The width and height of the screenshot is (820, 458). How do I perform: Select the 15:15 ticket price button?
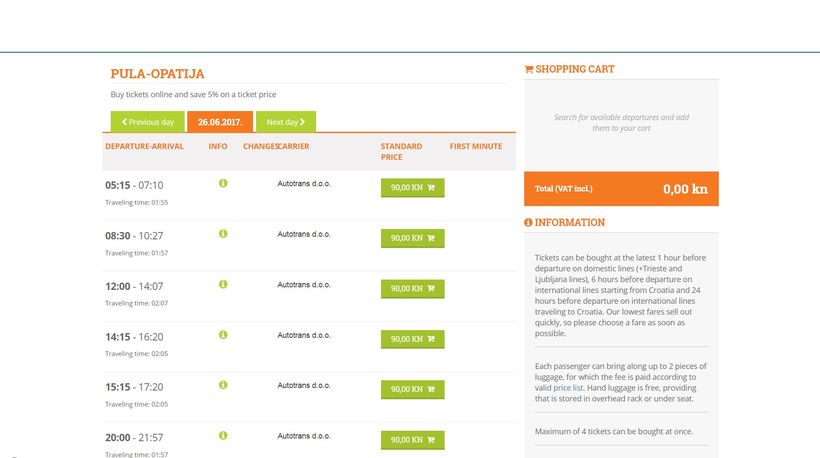(x=412, y=389)
